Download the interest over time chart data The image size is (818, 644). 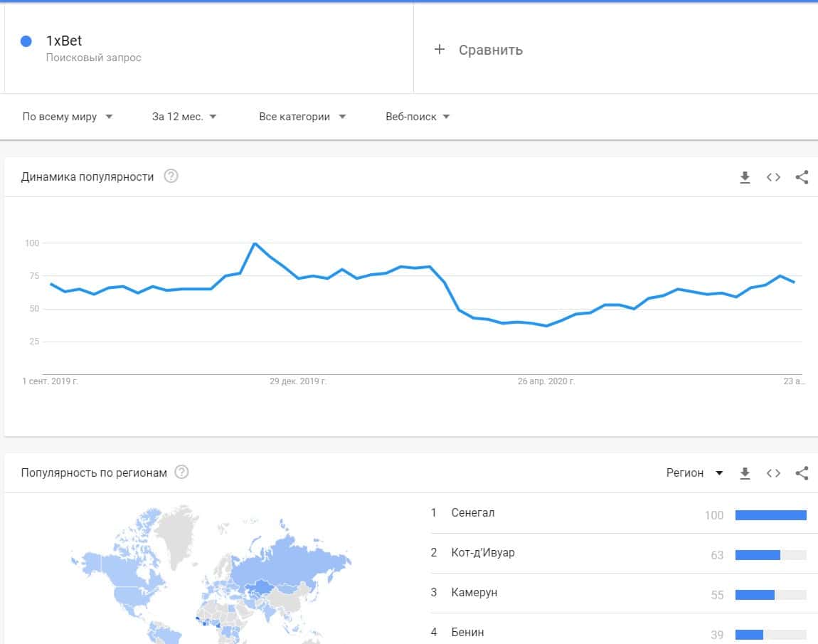745,177
